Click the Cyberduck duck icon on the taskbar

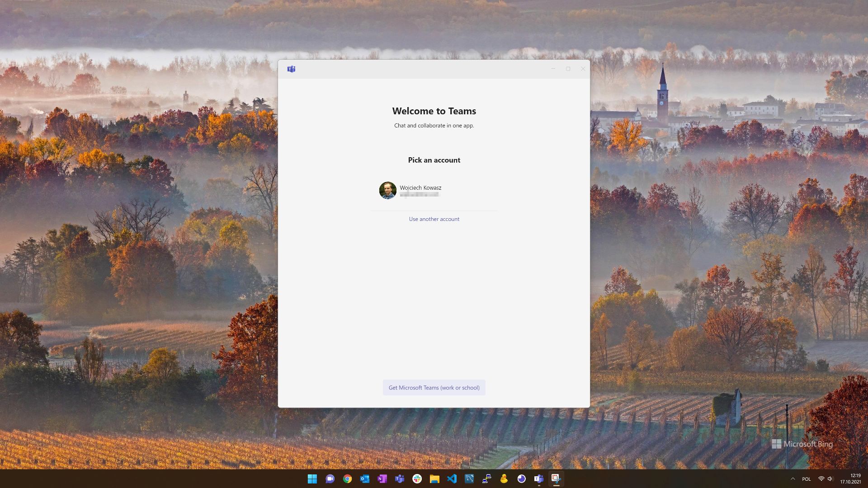(x=504, y=479)
